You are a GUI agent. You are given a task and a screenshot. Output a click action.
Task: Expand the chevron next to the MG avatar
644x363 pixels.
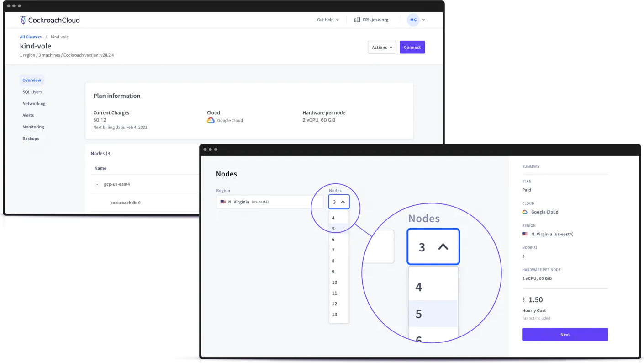[424, 20]
